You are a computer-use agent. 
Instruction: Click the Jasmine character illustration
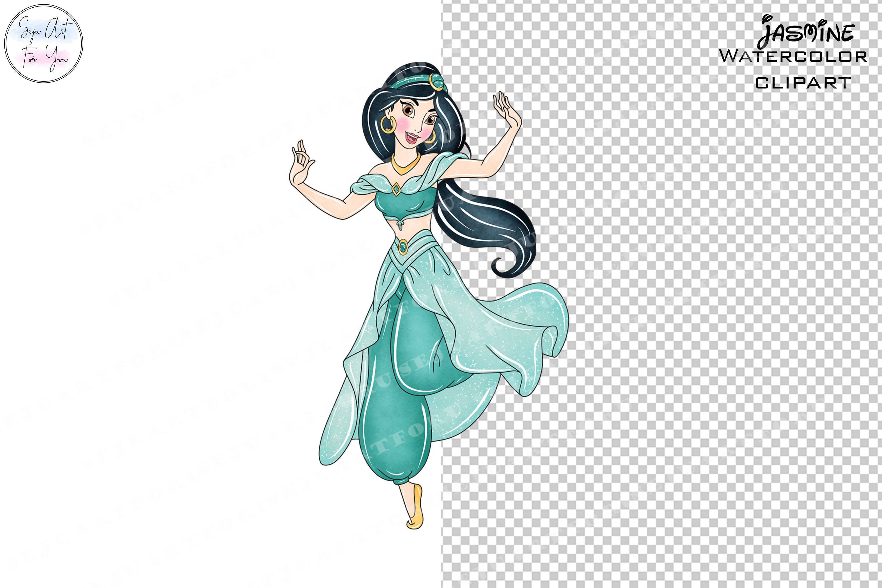tap(429, 296)
